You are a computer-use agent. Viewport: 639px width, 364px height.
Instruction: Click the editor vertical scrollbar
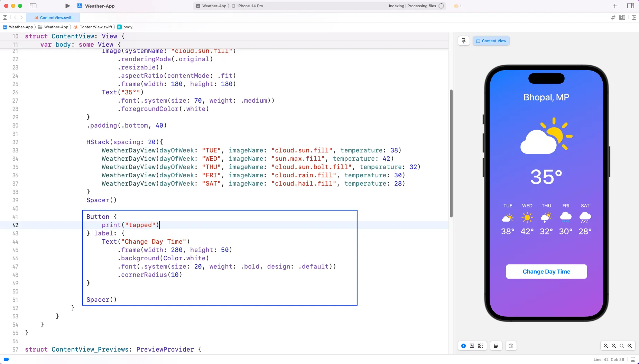[x=451, y=153]
